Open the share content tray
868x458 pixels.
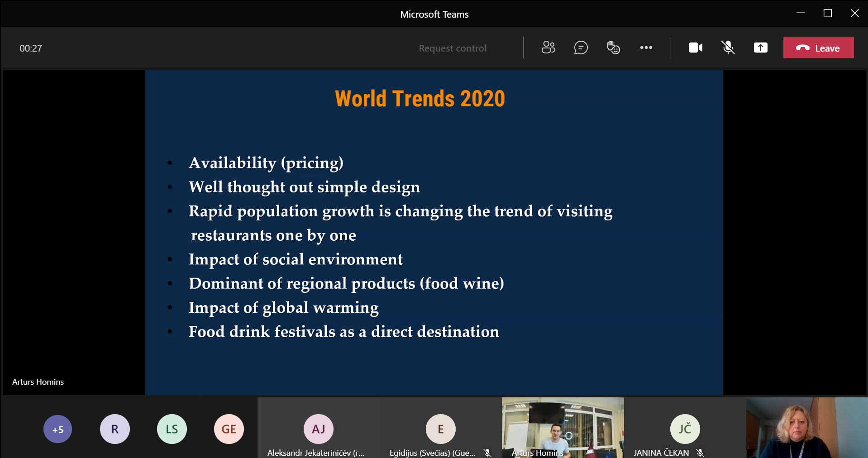(x=761, y=48)
